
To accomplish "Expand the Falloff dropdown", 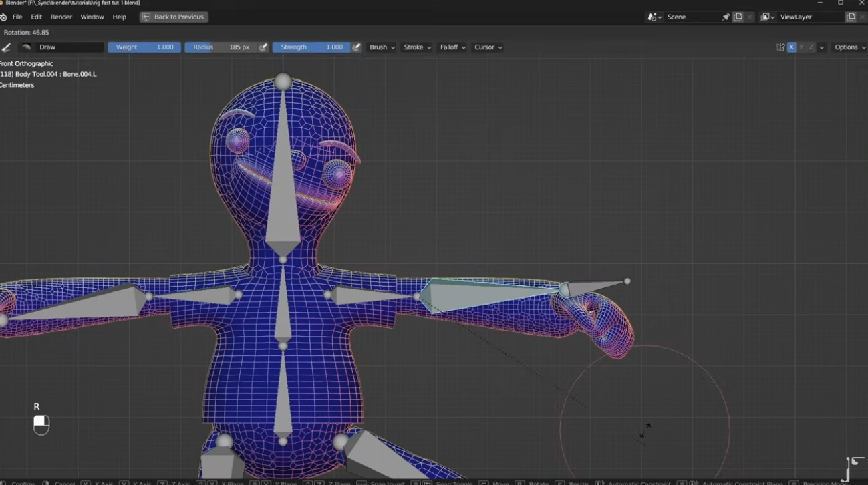I will click(452, 47).
